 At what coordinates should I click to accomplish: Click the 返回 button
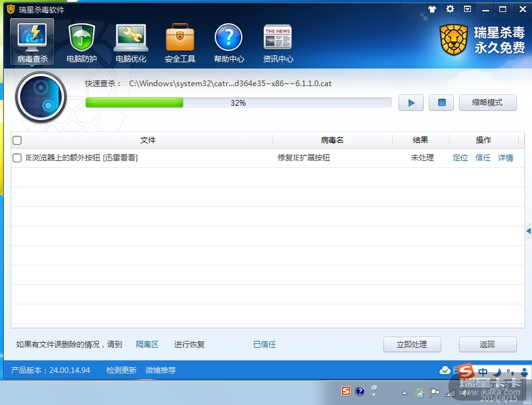click(x=487, y=345)
